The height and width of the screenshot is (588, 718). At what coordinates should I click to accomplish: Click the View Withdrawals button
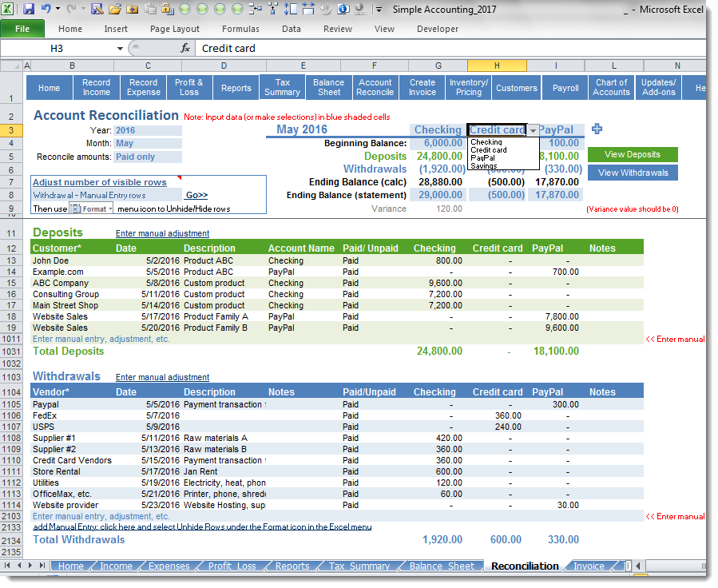click(x=633, y=173)
